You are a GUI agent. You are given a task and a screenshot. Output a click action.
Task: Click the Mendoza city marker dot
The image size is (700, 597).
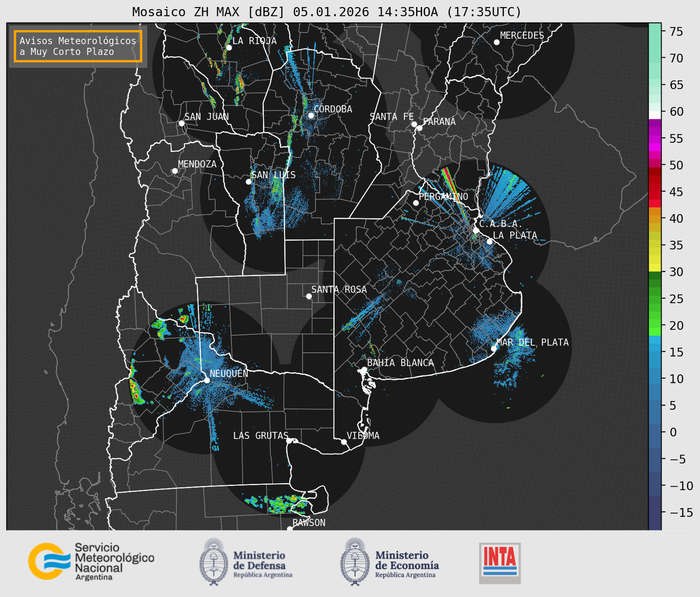point(175,171)
